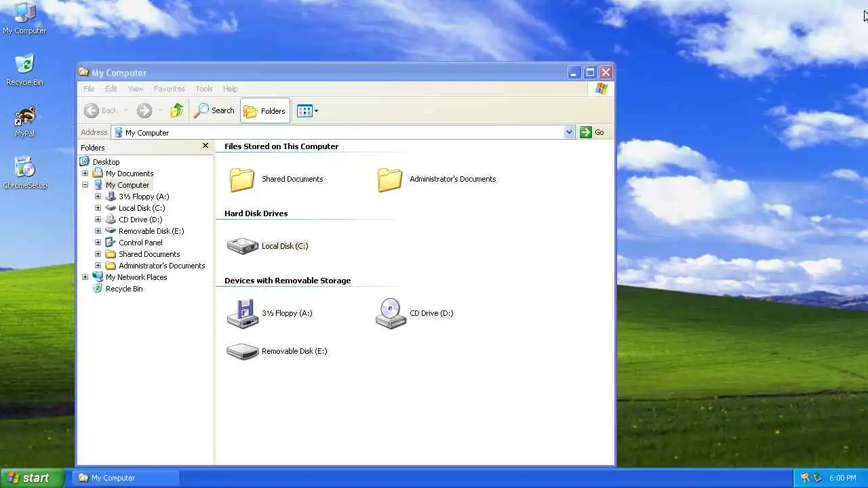This screenshot has width=868, height=488.
Task: Expand Control Panel tree node
Action: [x=98, y=243]
